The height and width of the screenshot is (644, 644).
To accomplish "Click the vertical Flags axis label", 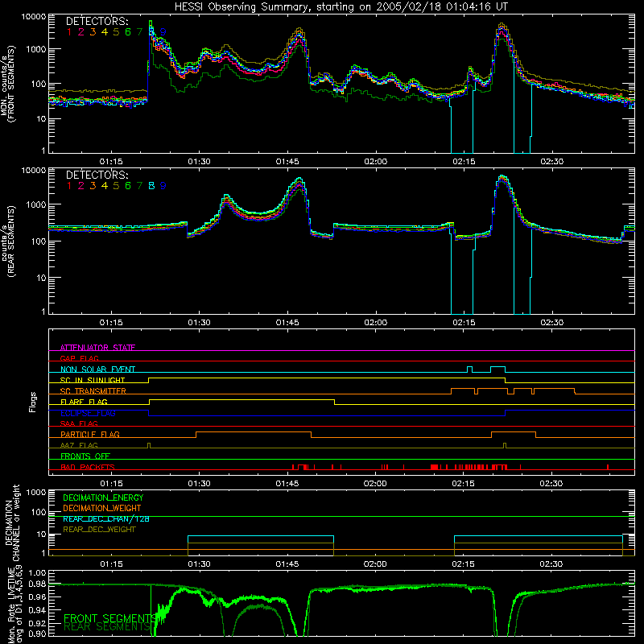I will click(33, 402).
